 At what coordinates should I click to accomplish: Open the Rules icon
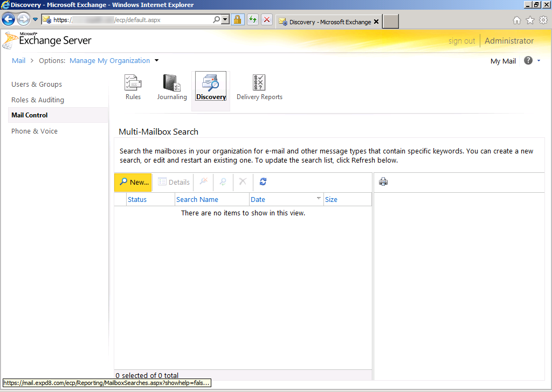click(x=133, y=87)
